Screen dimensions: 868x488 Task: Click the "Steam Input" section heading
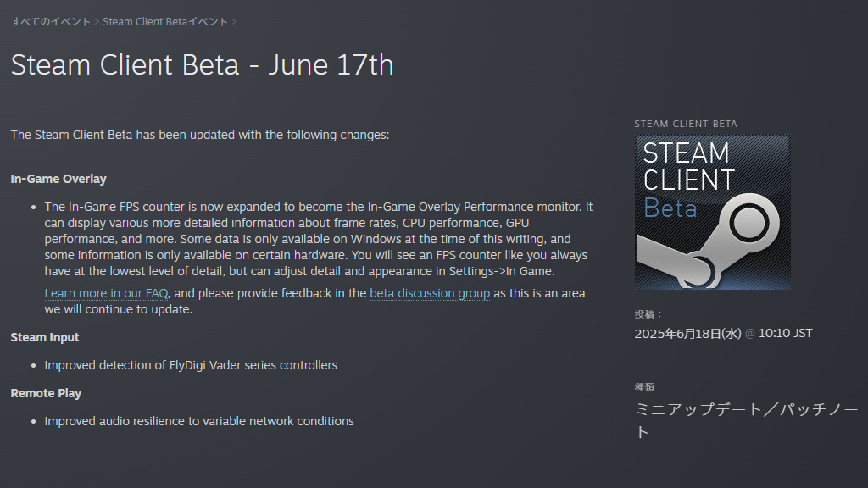(x=45, y=337)
